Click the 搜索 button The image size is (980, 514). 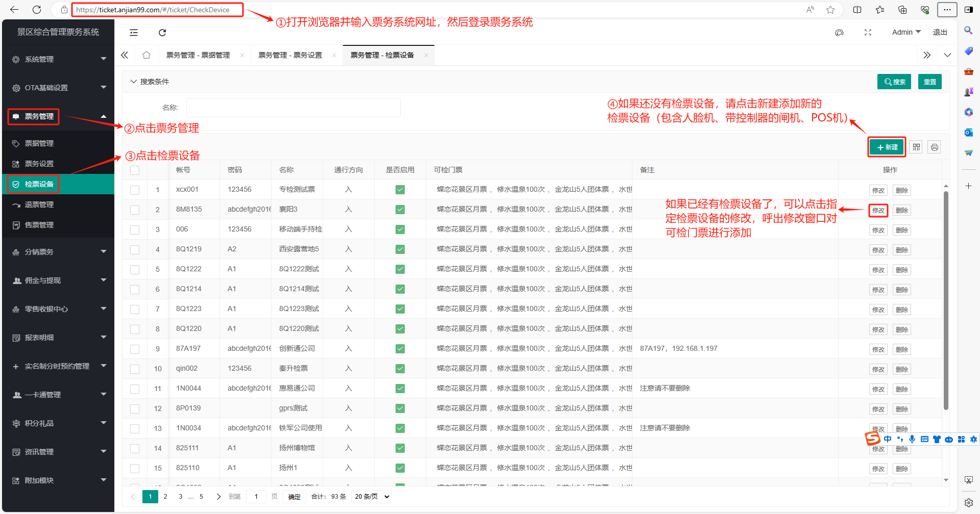894,82
